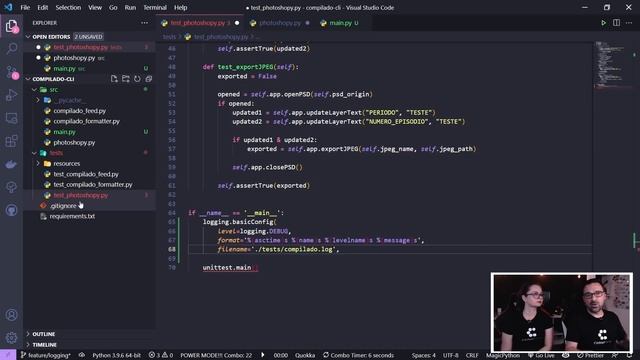
Task: Open the Selection menu
Action: (68, 7)
